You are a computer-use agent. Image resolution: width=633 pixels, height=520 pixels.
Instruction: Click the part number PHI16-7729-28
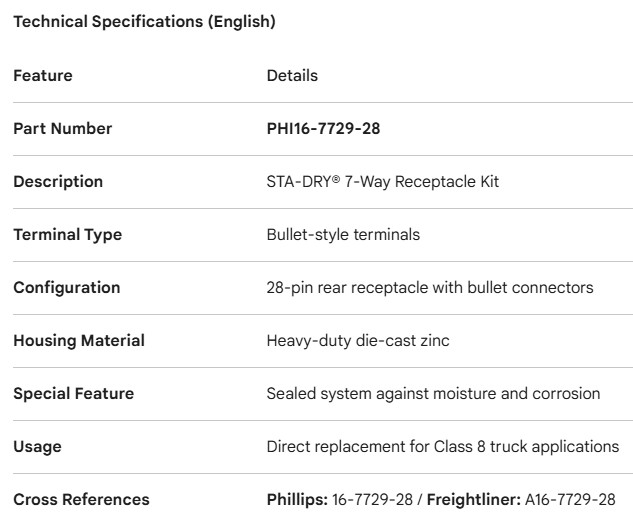[323, 128]
